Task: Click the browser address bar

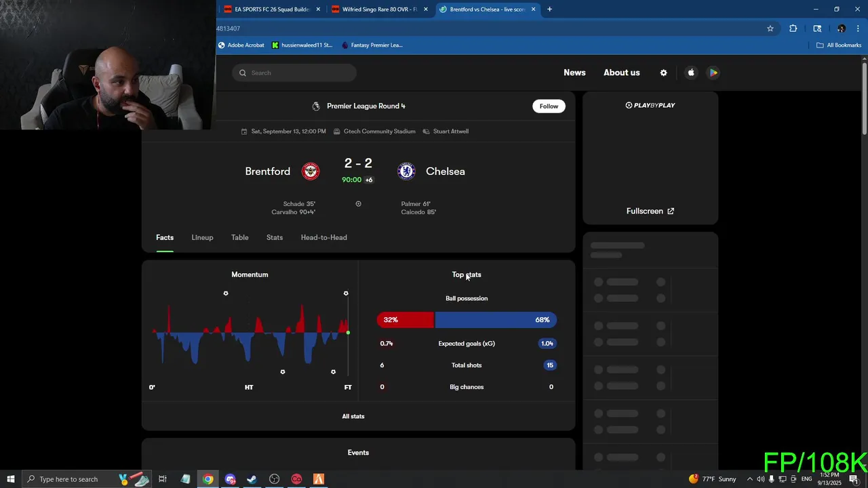Action: pos(488,28)
